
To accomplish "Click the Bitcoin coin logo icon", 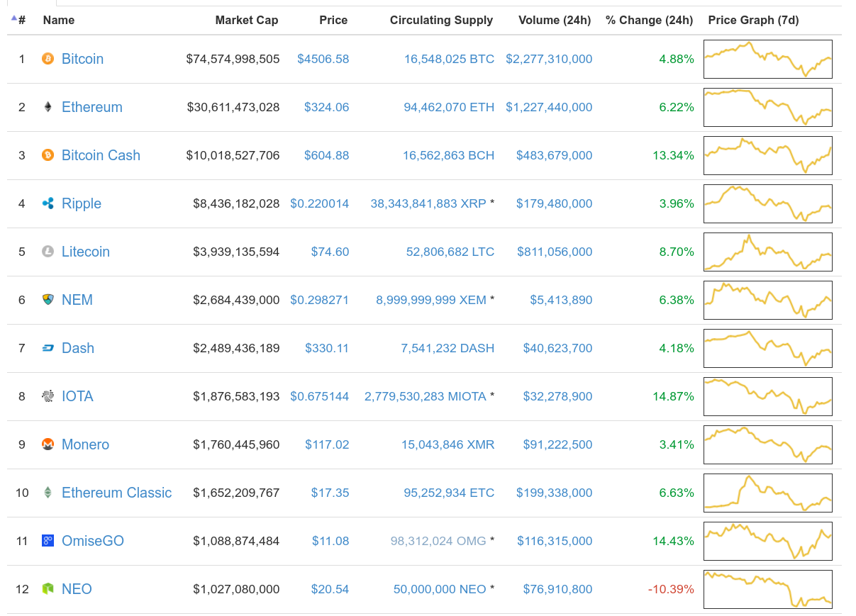I will (48, 59).
